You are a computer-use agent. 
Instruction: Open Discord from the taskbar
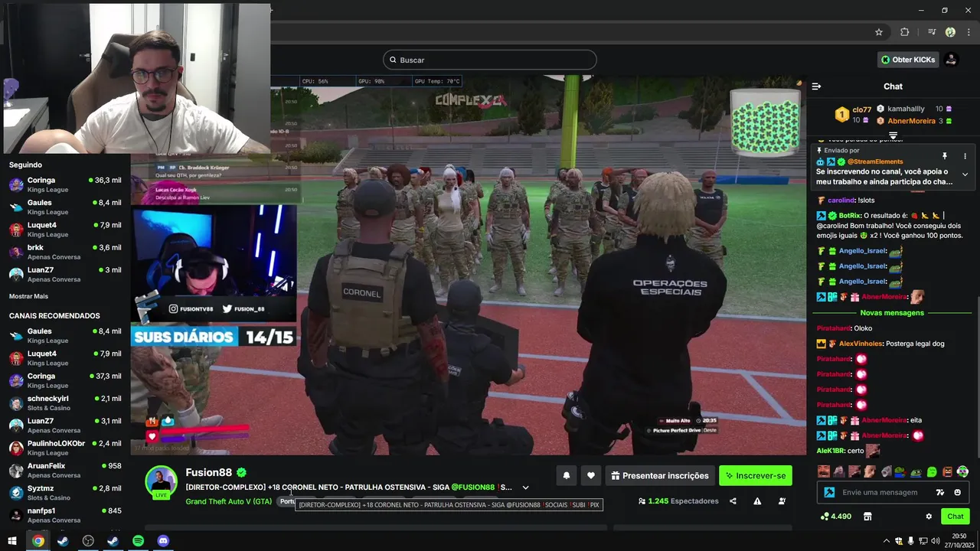163,541
